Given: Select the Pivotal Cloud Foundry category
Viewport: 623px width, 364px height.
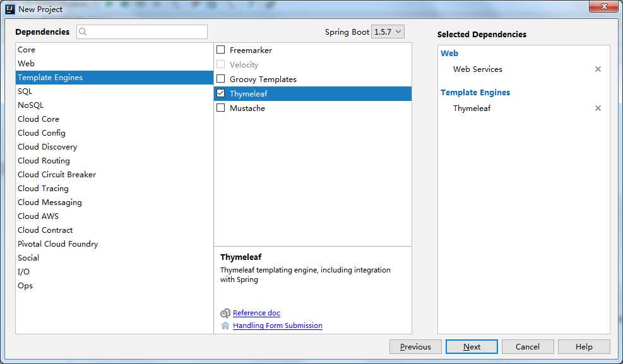Looking at the screenshot, I should (x=114, y=244).
